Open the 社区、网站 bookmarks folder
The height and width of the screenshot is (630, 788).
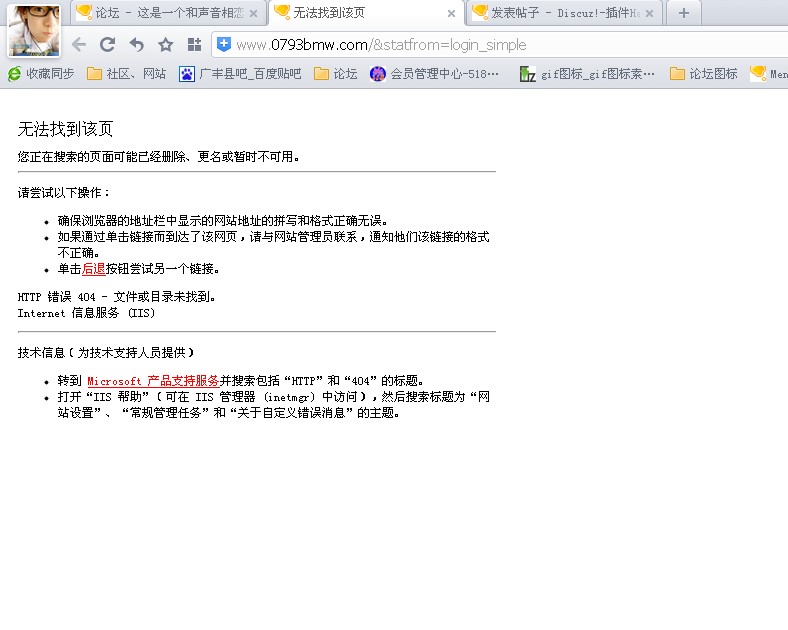click(x=127, y=73)
